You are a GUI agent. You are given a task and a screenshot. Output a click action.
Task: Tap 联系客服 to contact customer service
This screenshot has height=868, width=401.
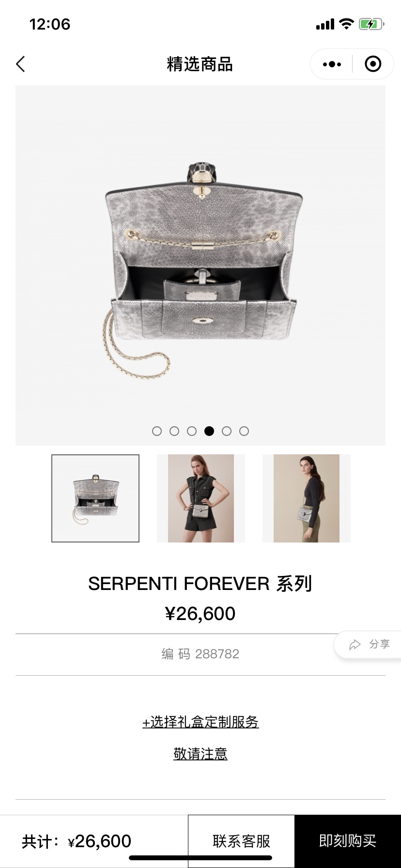(x=241, y=841)
